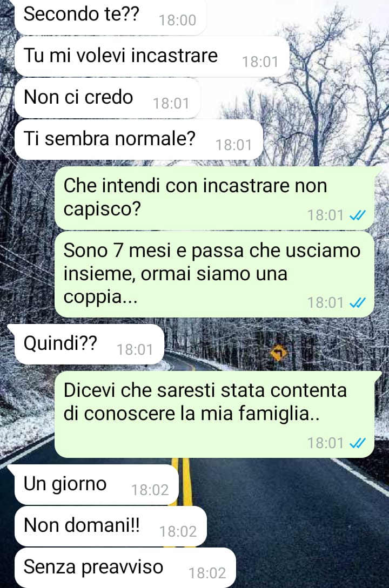Tap the 'Senza preavviso' message bubble
This screenshot has width=389, height=588.
(x=125, y=567)
